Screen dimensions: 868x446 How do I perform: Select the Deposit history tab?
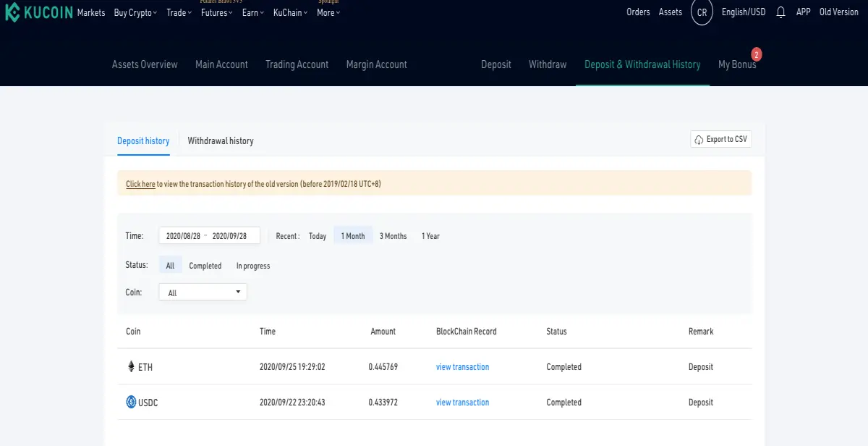pos(143,140)
